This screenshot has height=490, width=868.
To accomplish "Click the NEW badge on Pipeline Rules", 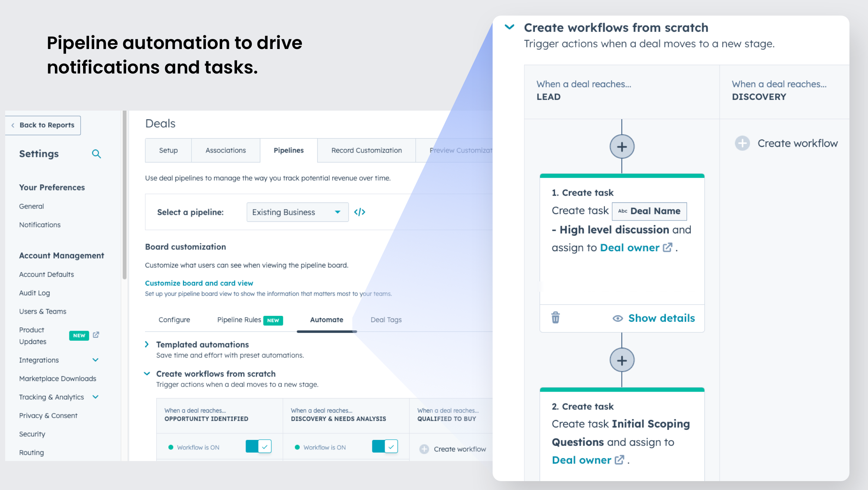I will 273,320.
